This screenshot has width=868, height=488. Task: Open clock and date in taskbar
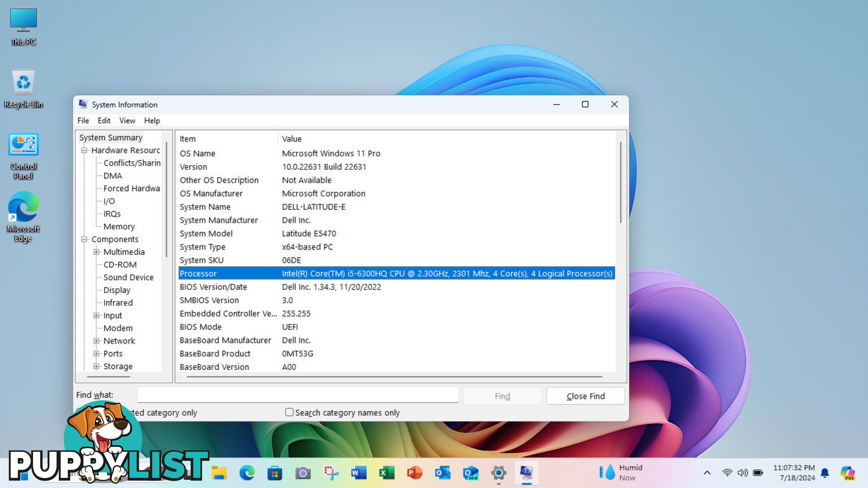click(794, 472)
